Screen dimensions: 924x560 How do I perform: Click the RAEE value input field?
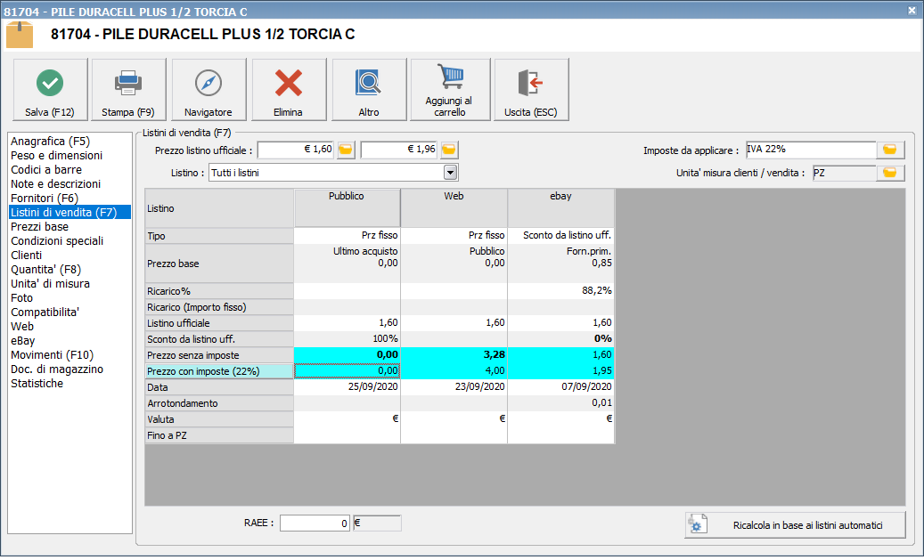(315, 523)
